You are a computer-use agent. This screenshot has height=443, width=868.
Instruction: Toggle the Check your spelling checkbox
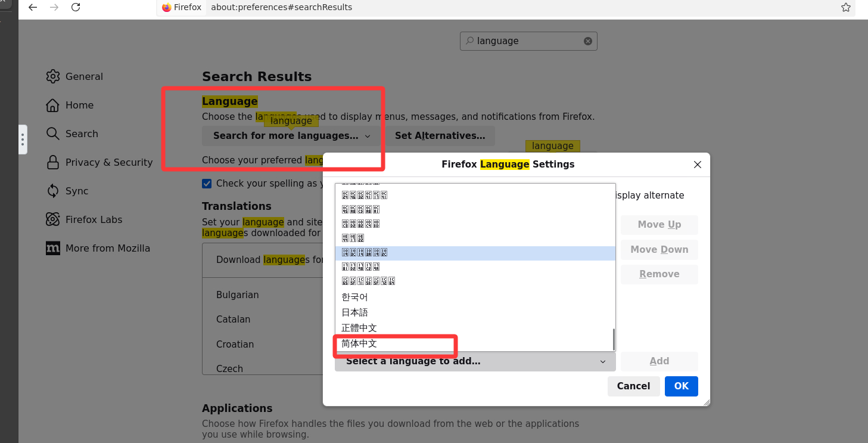coord(207,183)
